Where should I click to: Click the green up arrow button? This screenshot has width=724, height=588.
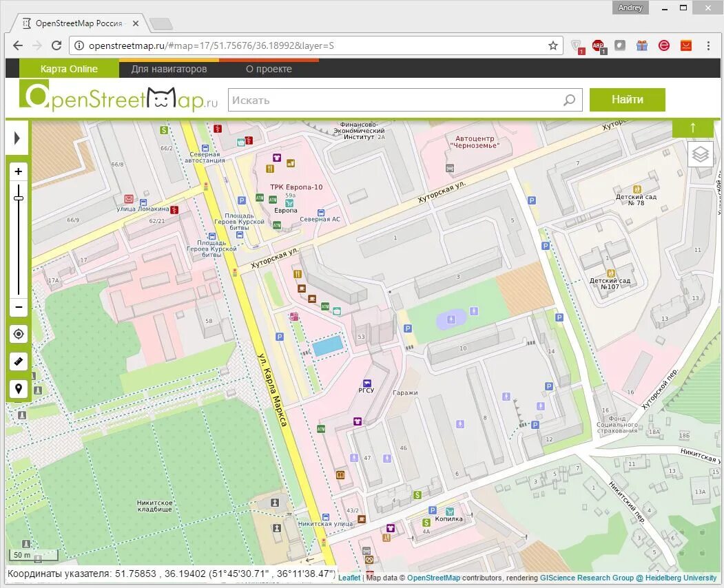[692, 128]
